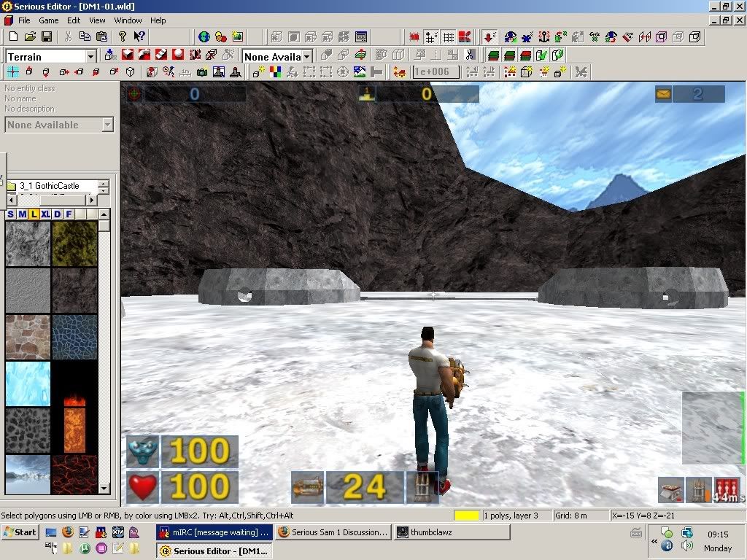This screenshot has height=560, width=747.
Task: Open the Window menu
Action: click(x=128, y=20)
